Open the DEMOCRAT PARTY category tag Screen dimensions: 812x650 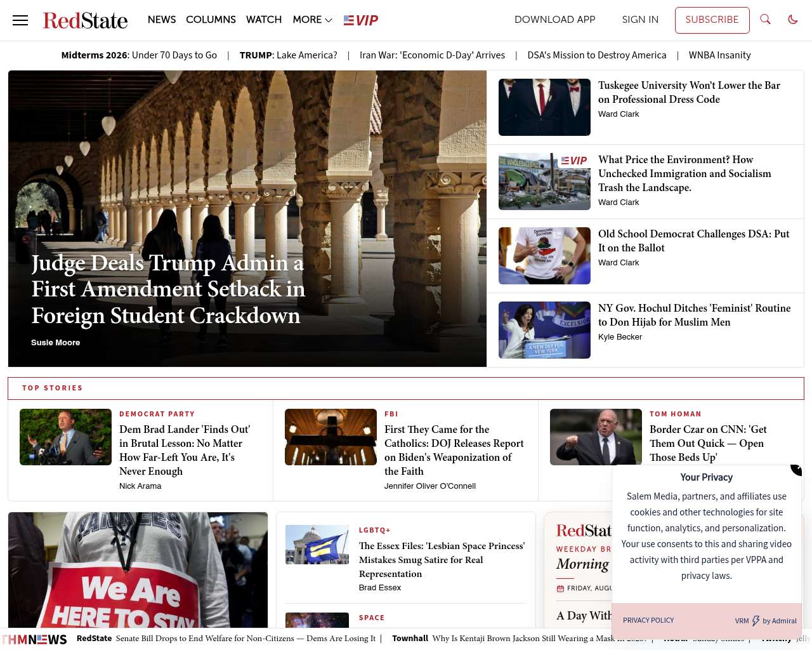click(x=157, y=414)
